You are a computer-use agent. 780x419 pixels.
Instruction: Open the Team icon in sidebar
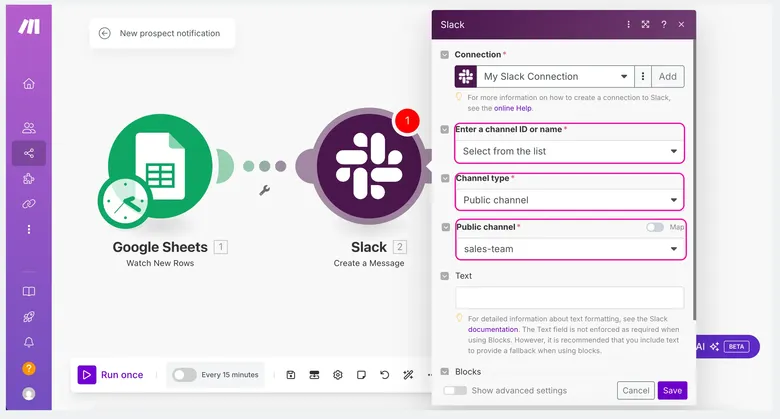point(29,128)
